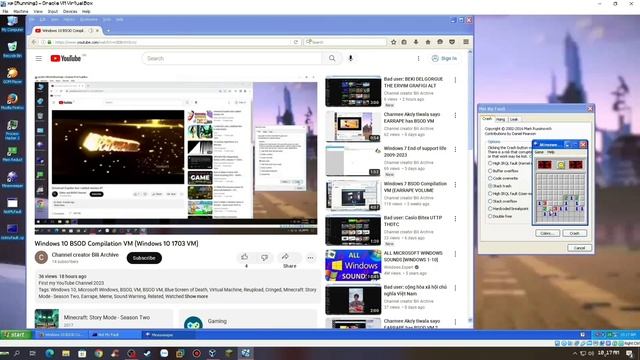Share the video via Share icon
Screen dimensions: 640x360
[285, 257]
